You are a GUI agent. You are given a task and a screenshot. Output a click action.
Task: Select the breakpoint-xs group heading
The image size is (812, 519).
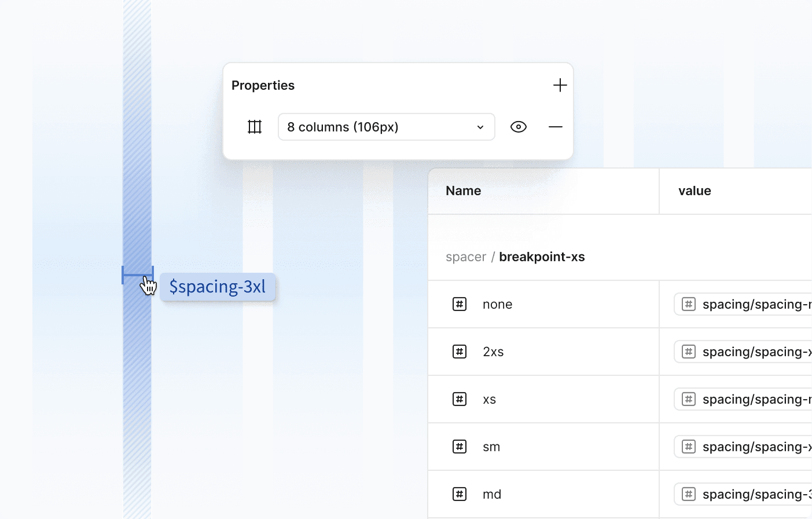coord(542,257)
